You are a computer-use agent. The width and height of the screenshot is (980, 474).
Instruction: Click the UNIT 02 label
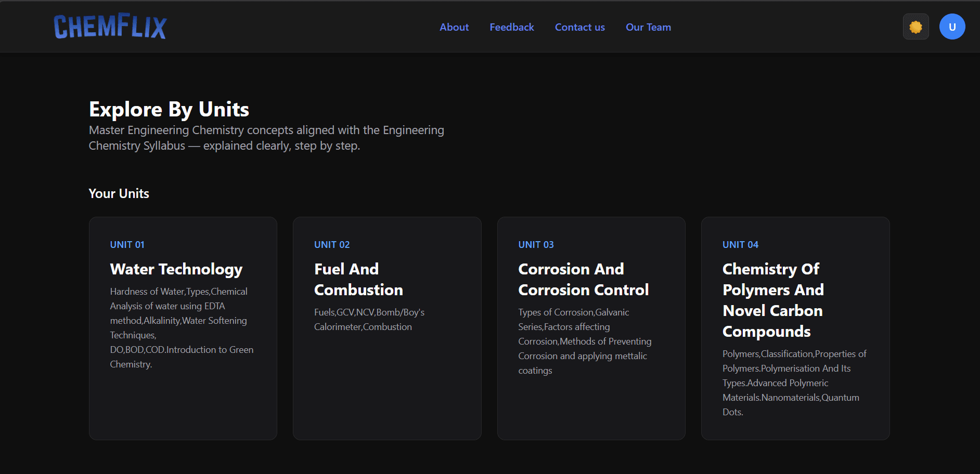pyautogui.click(x=332, y=245)
